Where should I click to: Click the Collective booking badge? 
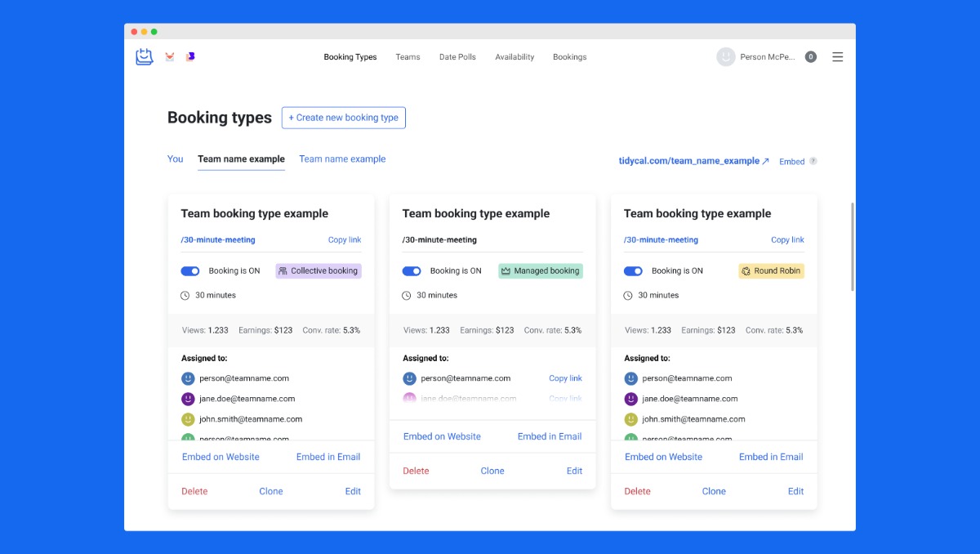318,271
